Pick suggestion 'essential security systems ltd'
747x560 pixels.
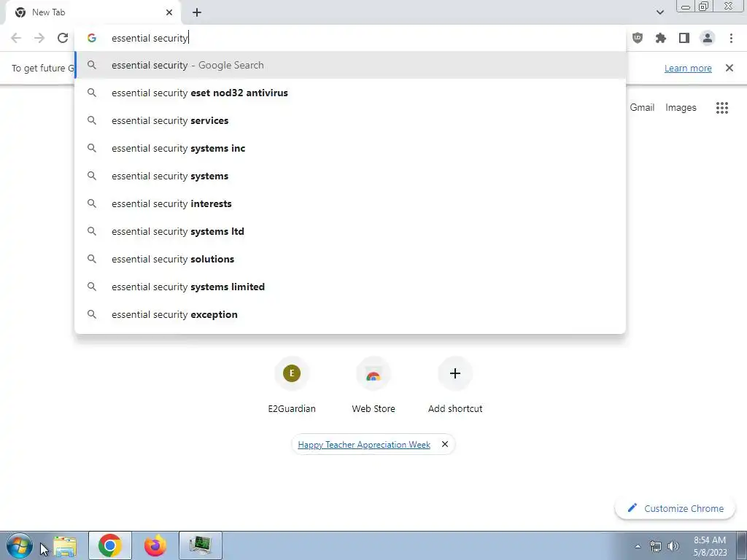(350, 231)
